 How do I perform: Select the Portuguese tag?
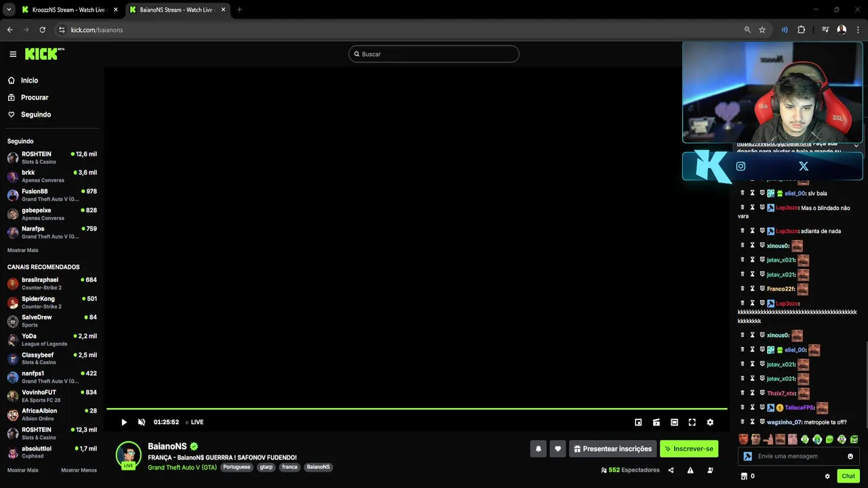click(x=237, y=467)
